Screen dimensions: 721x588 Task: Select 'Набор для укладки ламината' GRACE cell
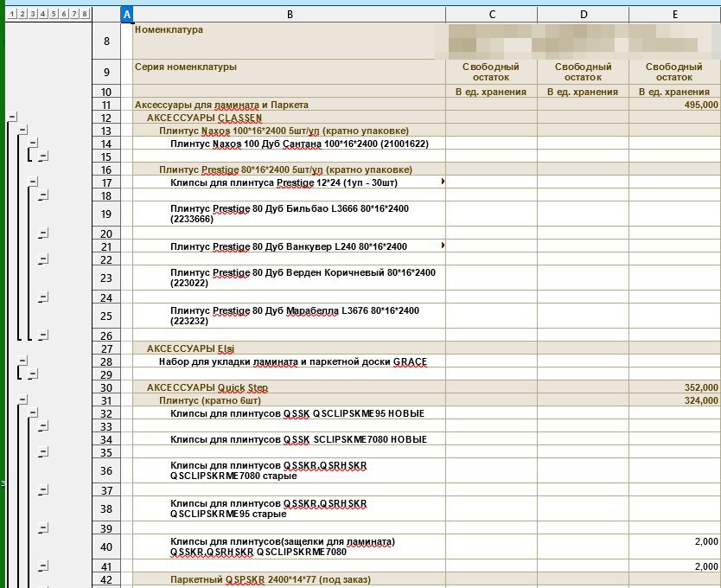click(x=290, y=361)
